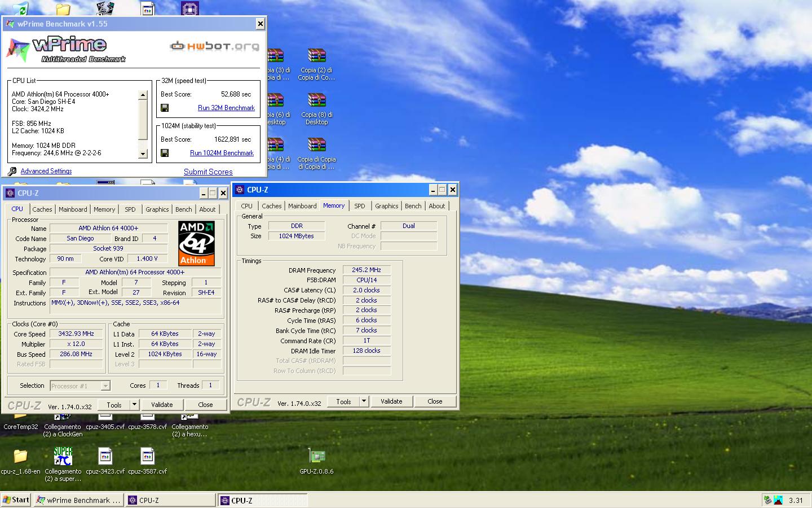Screen dimensions: 812x508
Task: Open Mainboard tab in left CPU-Z
Action: point(73,209)
